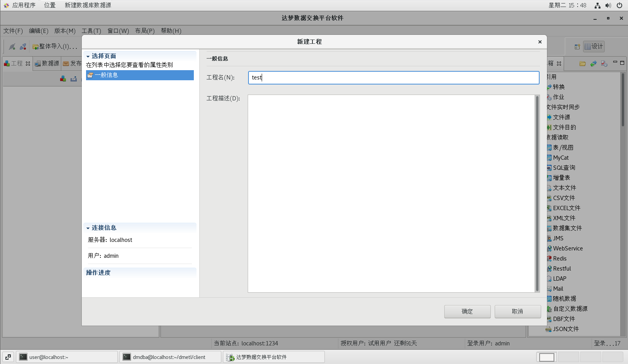Maximize the toolbox panel

622,62
